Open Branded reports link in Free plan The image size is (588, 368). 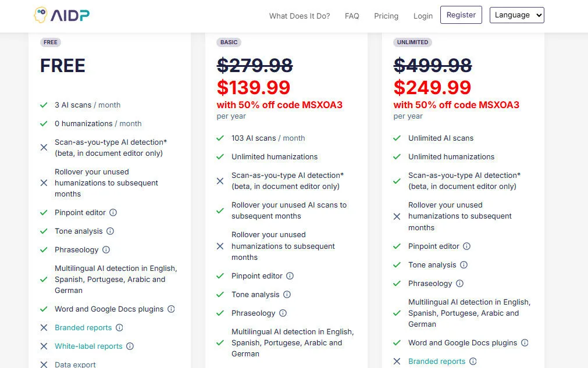[83, 328]
